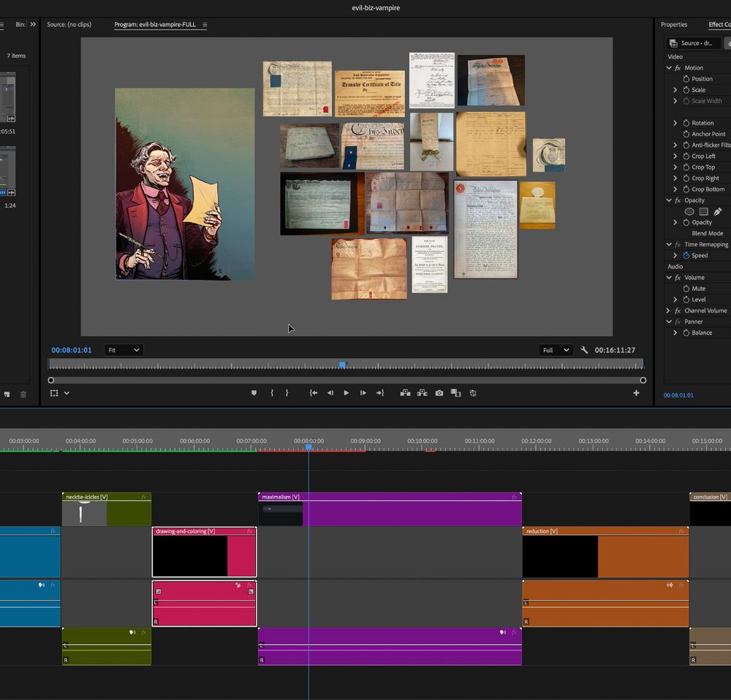The width and height of the screenshot is (731, 700).
Task: Toggle animation stopwatch for Scale
Action: [686, 90]
